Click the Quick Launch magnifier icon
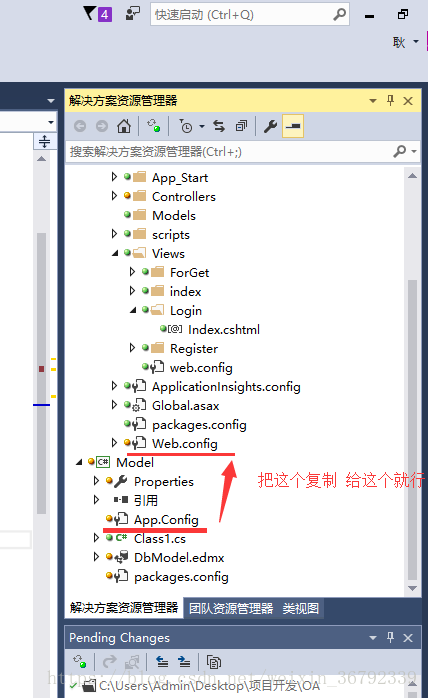This screenshot has width=428, height=698. [339, 14]
